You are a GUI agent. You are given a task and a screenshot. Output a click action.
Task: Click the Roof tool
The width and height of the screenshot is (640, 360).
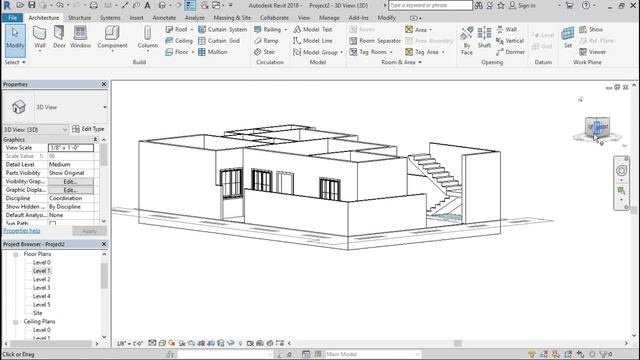[176, 29]
